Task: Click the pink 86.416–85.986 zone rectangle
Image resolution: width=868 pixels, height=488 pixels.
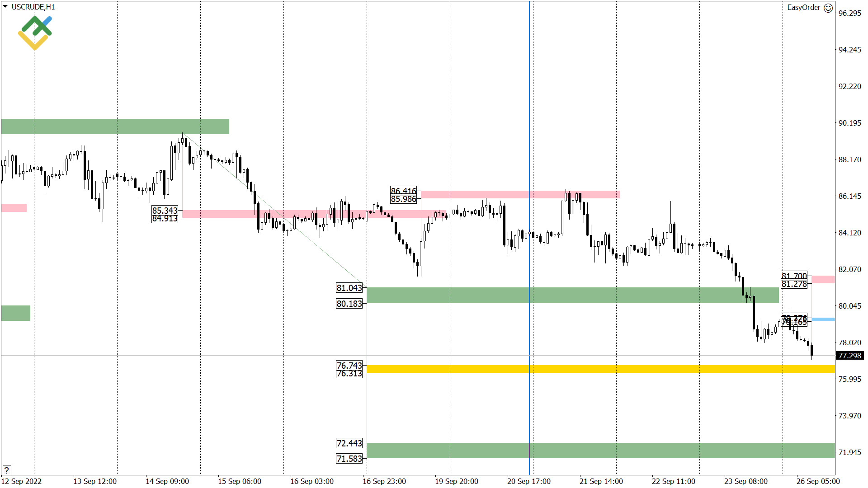Action: point(520,194)
